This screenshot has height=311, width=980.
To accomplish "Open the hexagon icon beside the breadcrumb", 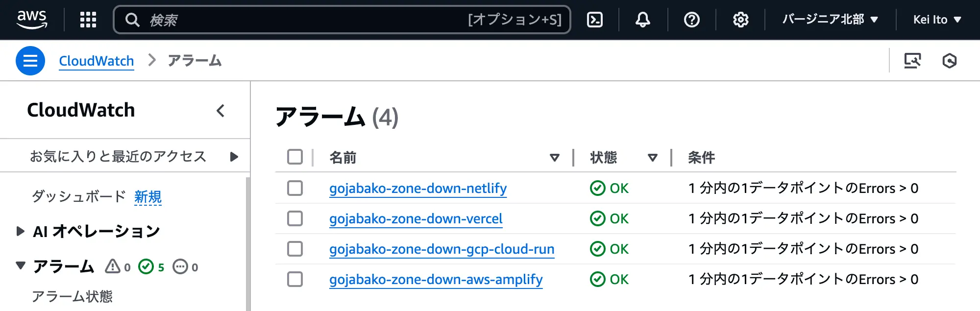I will [950, 61].
